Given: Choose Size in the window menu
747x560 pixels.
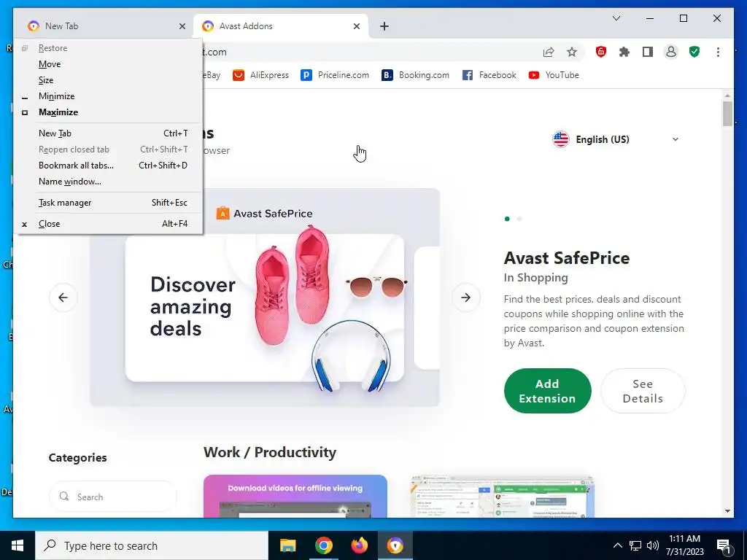Looking at the screenshot, I should (x=109, y=80).
